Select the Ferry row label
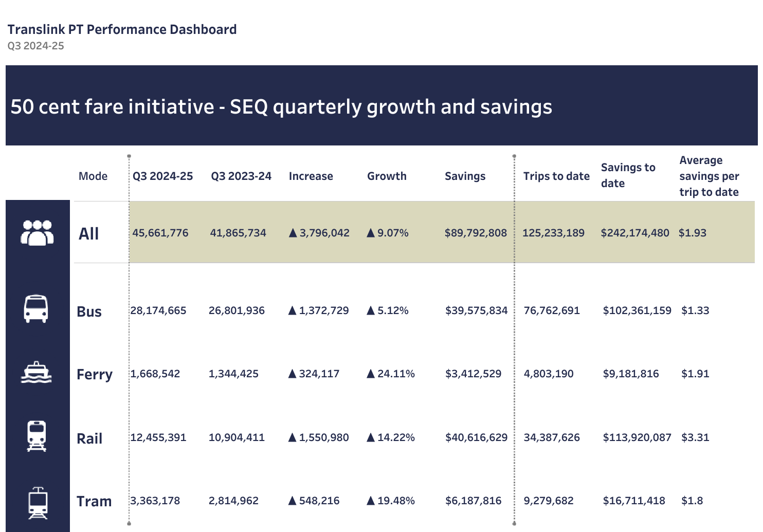Image resolution: width=763 pixels, height=532 pixels. point(95,374)
